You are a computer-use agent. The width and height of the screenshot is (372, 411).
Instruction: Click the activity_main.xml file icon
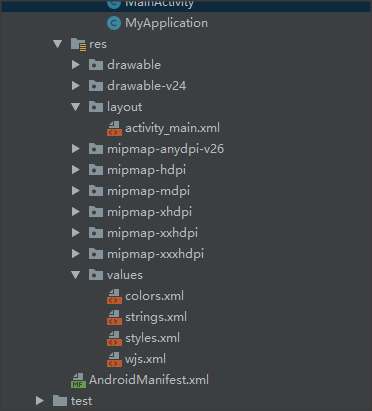point(114,128)
